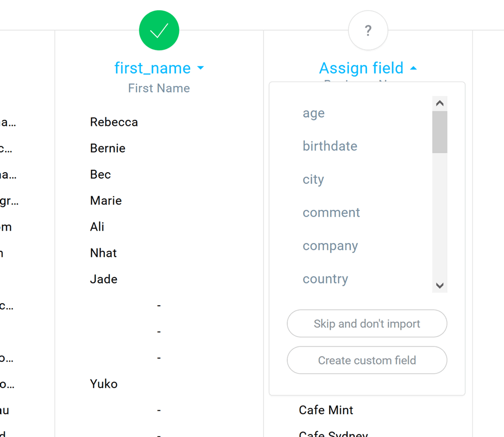
Task: Select the Jade first name cell
Action: tap(104, 279)
